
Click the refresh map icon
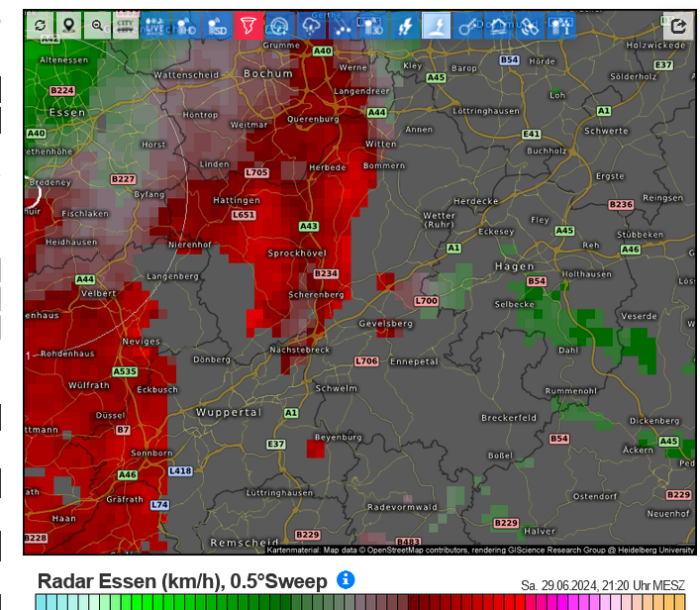tap(40, 25)
